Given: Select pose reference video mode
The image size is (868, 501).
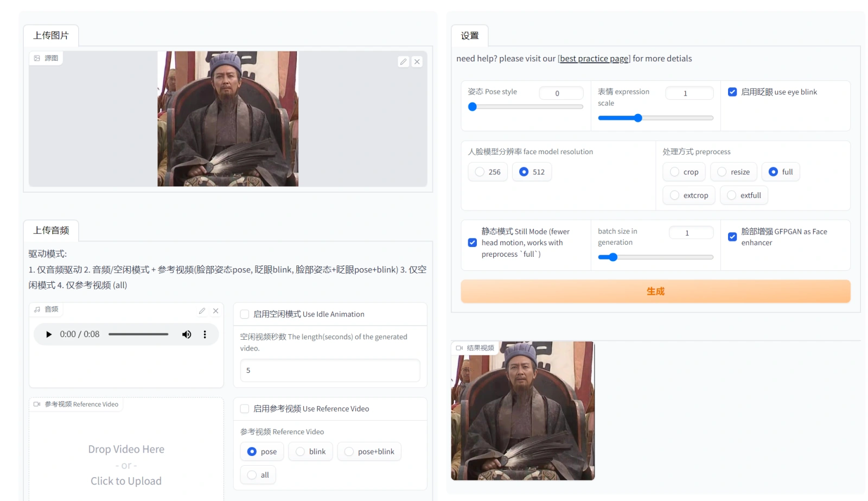Looking at the screenshot, I should (x=261, y=452).
